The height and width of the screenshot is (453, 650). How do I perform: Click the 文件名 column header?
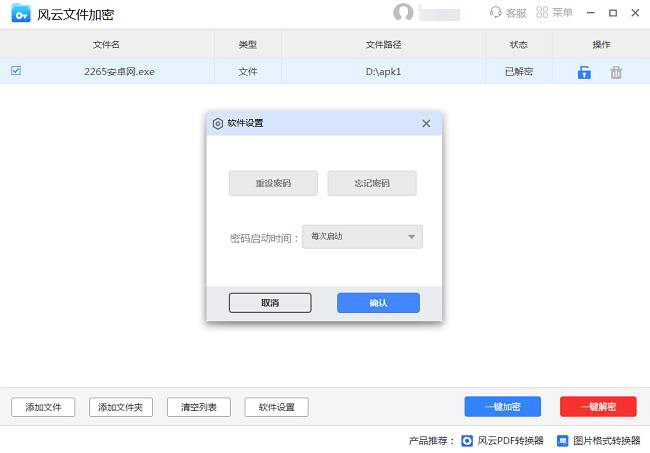pyautogui.click(x=106, y=44)
